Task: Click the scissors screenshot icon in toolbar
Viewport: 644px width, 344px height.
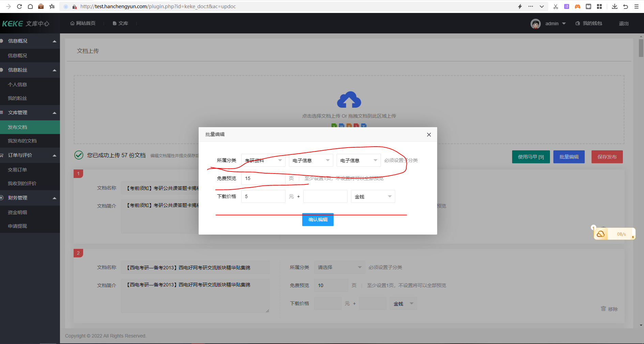Action: pos(555,6)
